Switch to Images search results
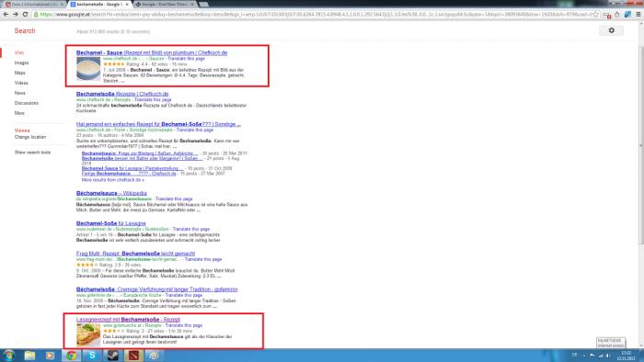Viewport: 644px width, 362px height. coord(21,62)
